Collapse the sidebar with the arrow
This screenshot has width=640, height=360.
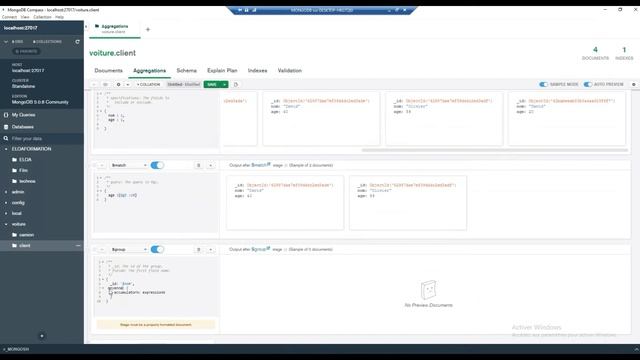point(86,27)
